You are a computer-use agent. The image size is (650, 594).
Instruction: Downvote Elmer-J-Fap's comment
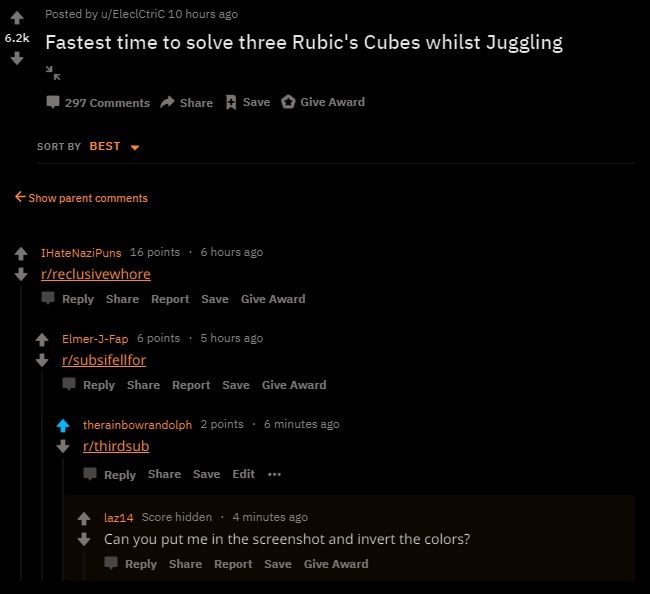coord(41,361)
